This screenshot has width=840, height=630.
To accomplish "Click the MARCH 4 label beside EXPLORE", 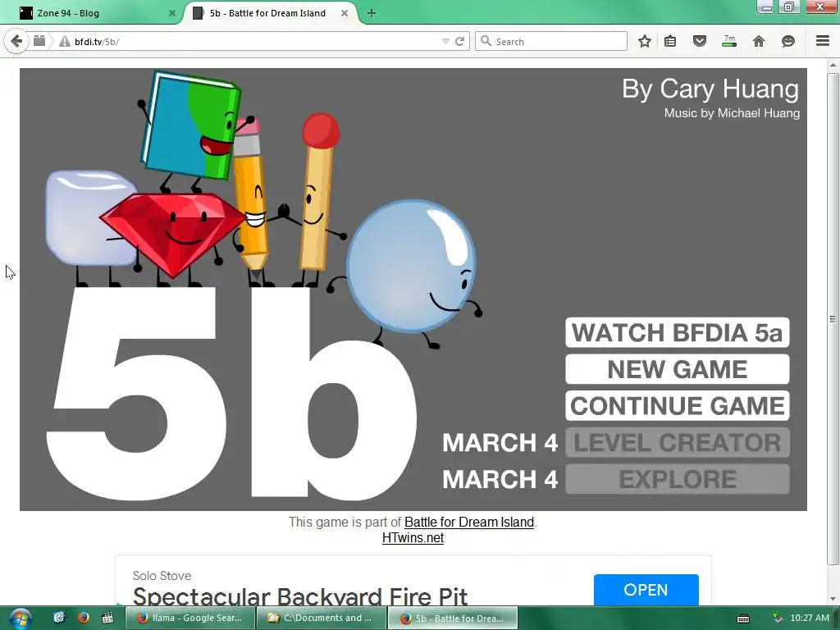I will 500,479.
